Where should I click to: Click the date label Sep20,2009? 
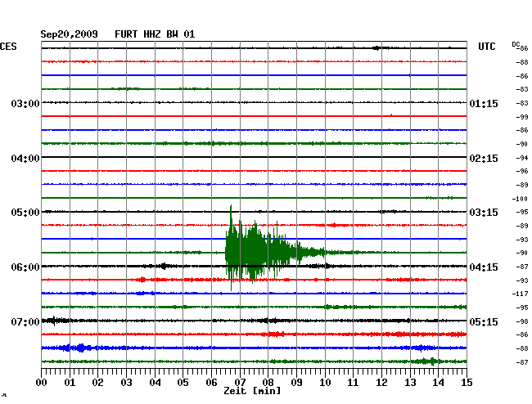pos(69,34)
